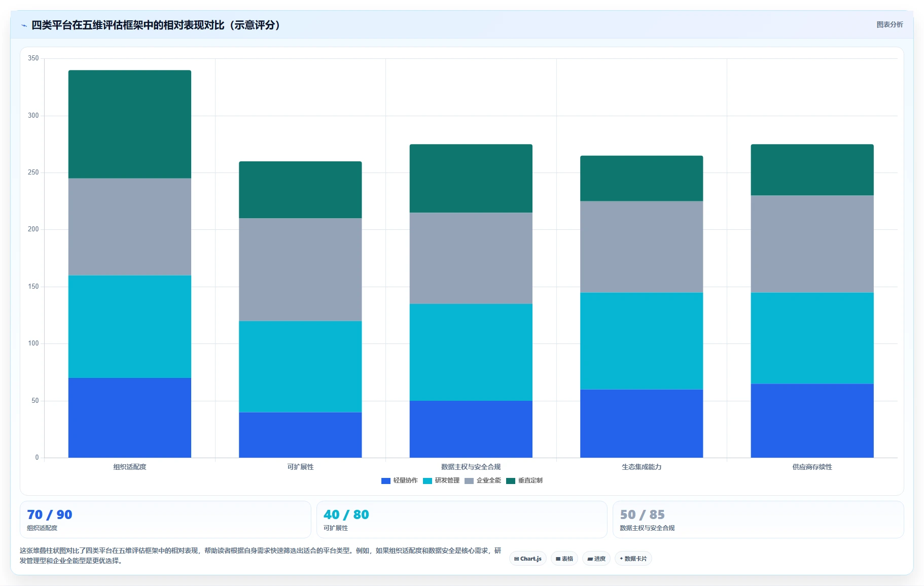Toggle the 企业全能 legend series

(483, 480)
